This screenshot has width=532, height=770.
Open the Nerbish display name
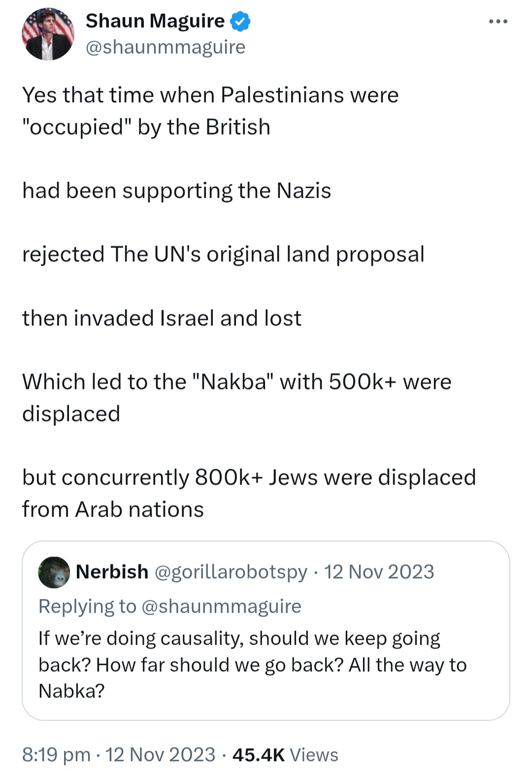point(112,572)
